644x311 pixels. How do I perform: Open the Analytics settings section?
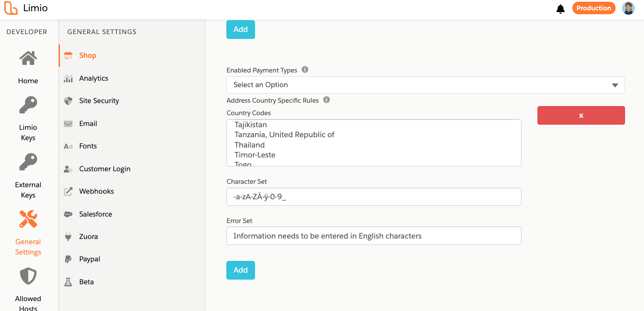click(x=94, y=78)
